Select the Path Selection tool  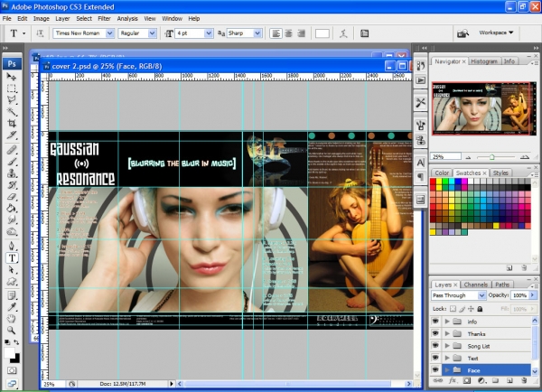(12, 270)
